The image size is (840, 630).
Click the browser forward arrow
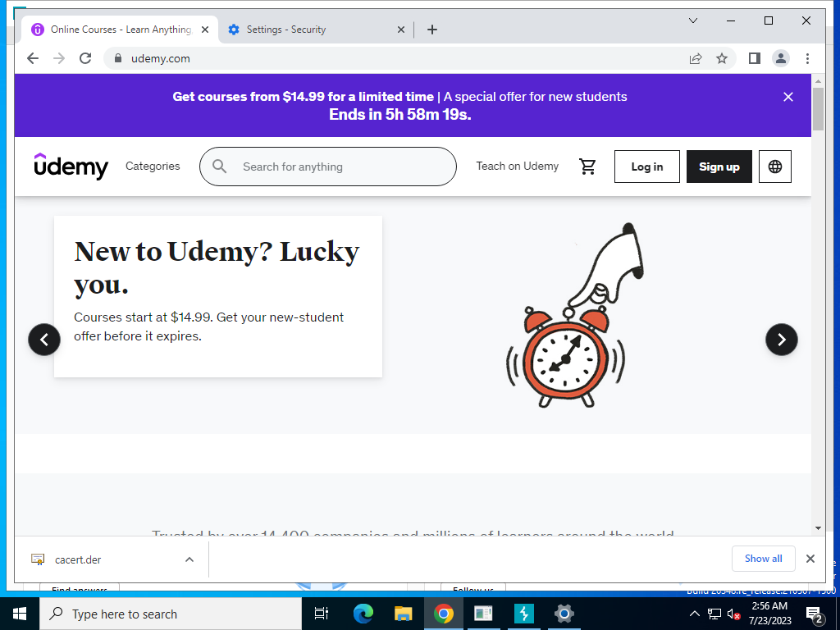pyautogui.click(x=59, y=58)
